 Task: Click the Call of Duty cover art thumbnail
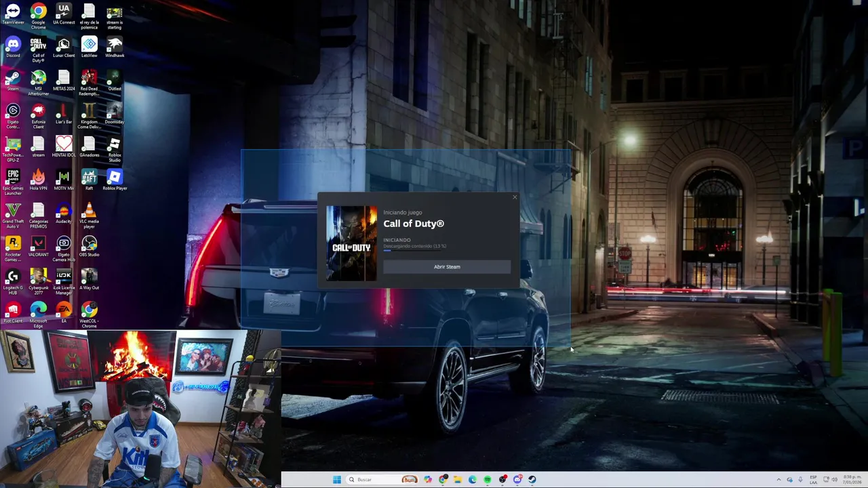pyautogui.click(x=351, y=243)
